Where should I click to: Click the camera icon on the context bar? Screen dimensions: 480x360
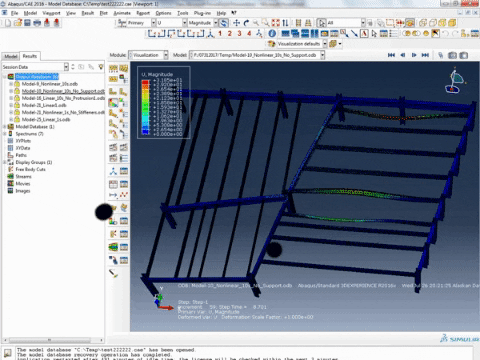point(452,55)
